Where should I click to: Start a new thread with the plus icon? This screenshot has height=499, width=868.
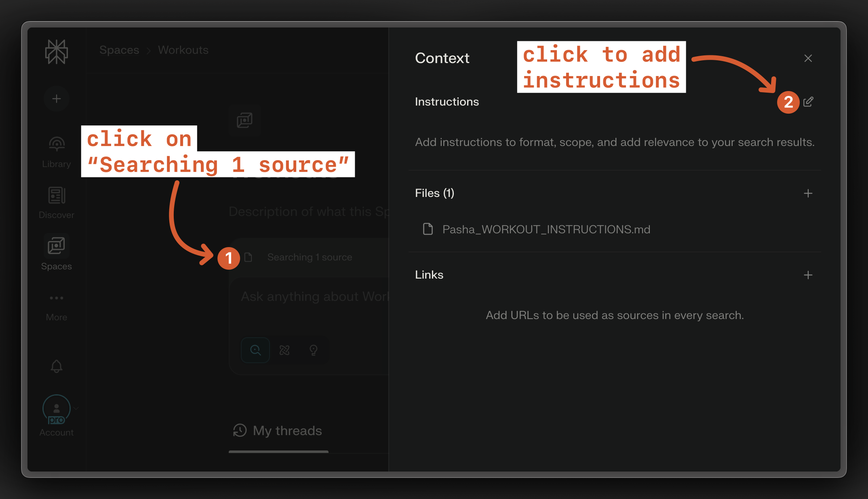pyautogui.click(x=57, y=98)
